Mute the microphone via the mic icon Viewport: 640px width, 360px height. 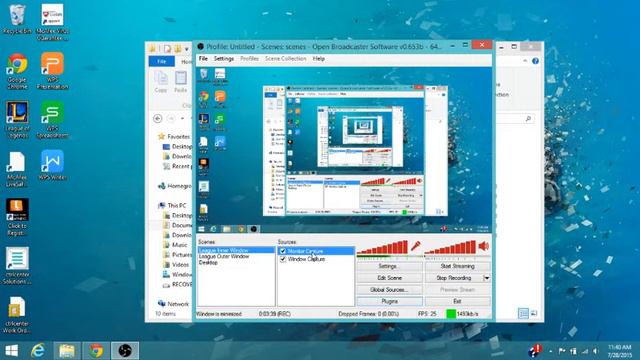coord(415,246)
